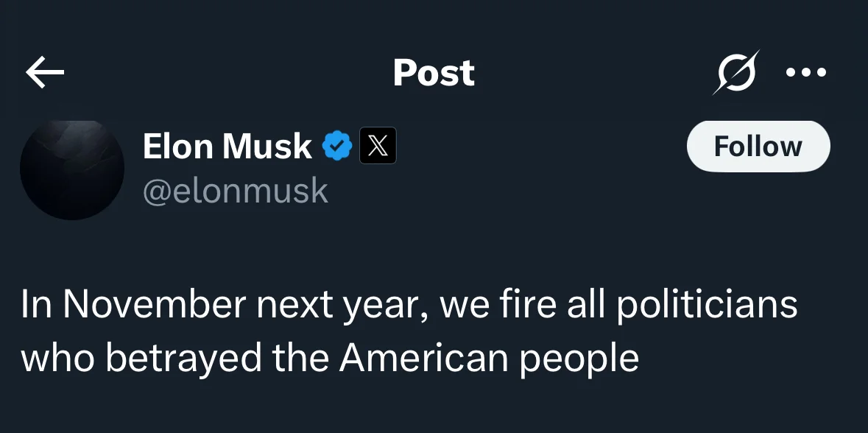The width and height of the screenshot is (868, 433).
Task: Open the @elonmusk handle link
Action: (235, 191)
